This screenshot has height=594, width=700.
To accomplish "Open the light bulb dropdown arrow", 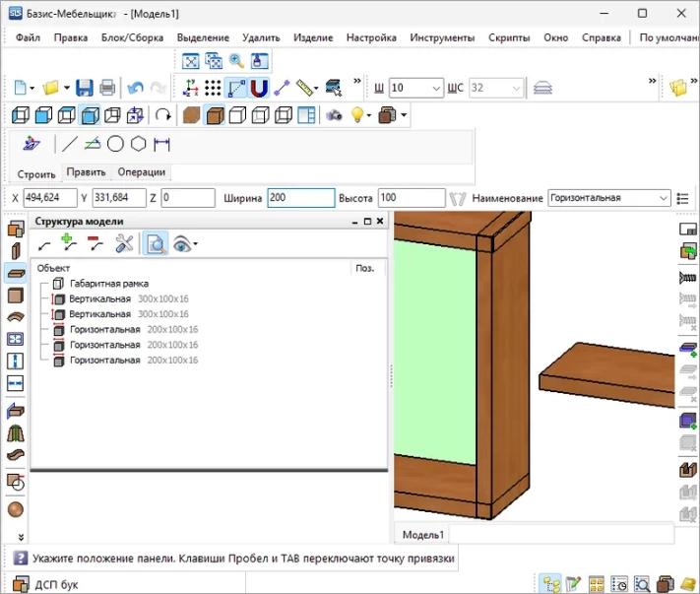I will (369, 115).
